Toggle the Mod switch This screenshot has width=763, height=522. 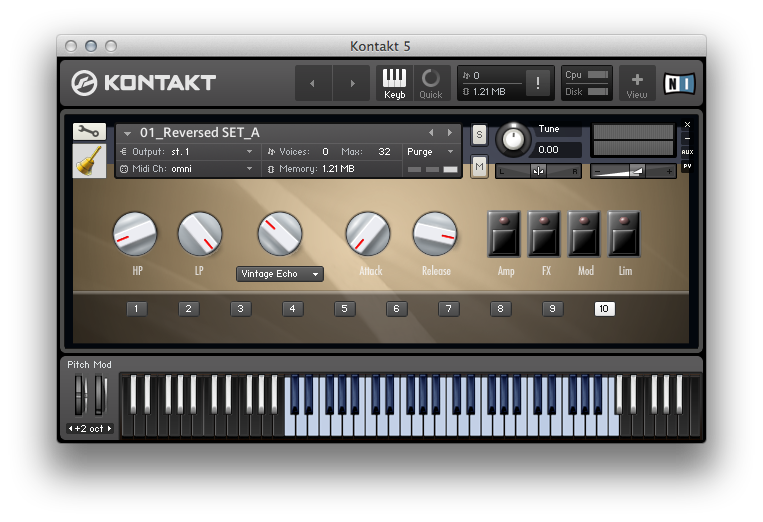[x=584, y=234]
